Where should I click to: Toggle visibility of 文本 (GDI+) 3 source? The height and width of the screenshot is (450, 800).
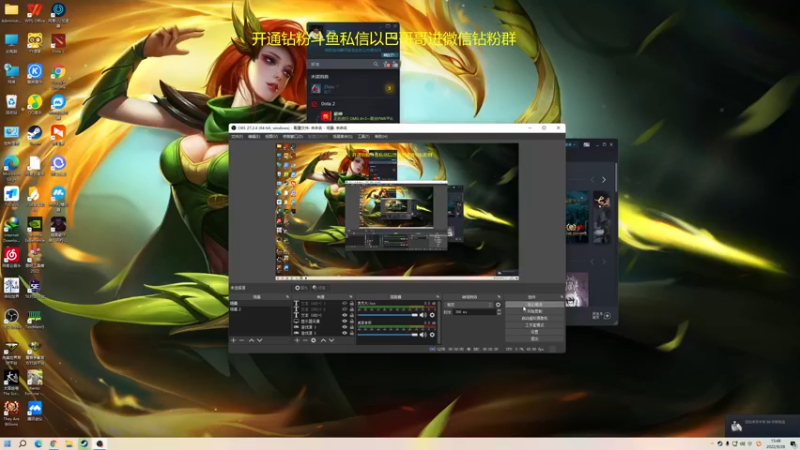(x=344, y=303)
